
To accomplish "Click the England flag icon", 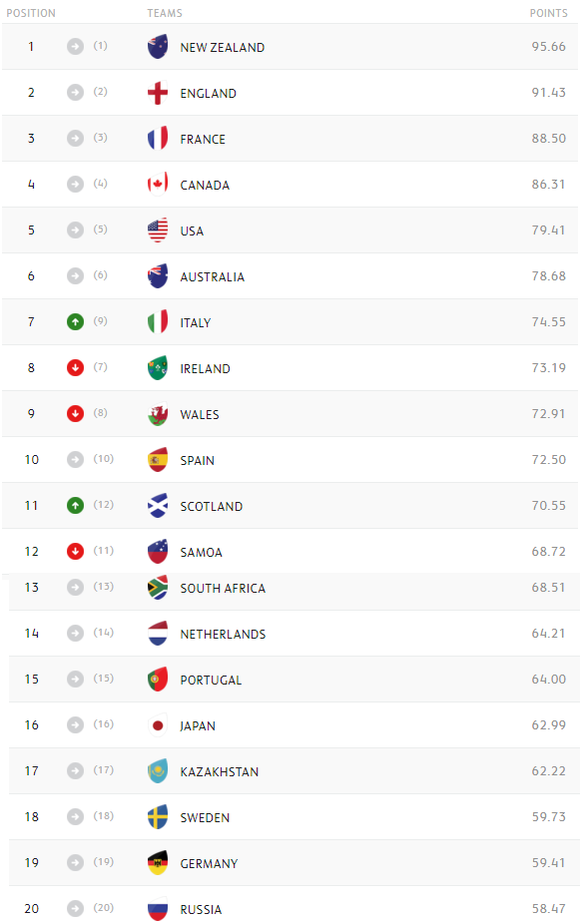I will point(158,93).
